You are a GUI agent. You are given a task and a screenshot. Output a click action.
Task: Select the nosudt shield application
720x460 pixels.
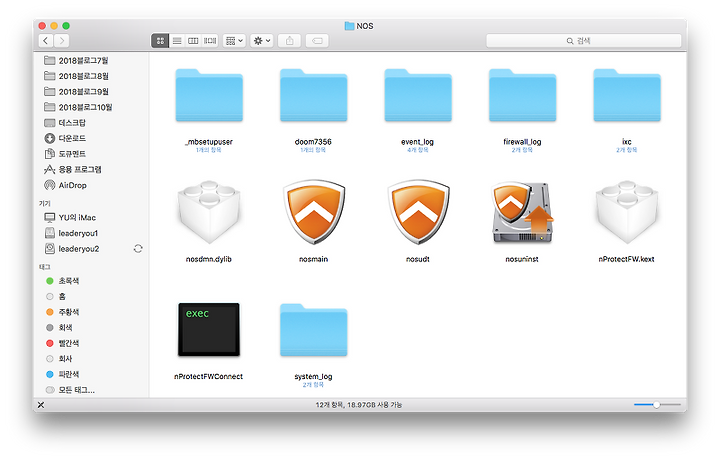pyautogui.click(x=418, y=212)
